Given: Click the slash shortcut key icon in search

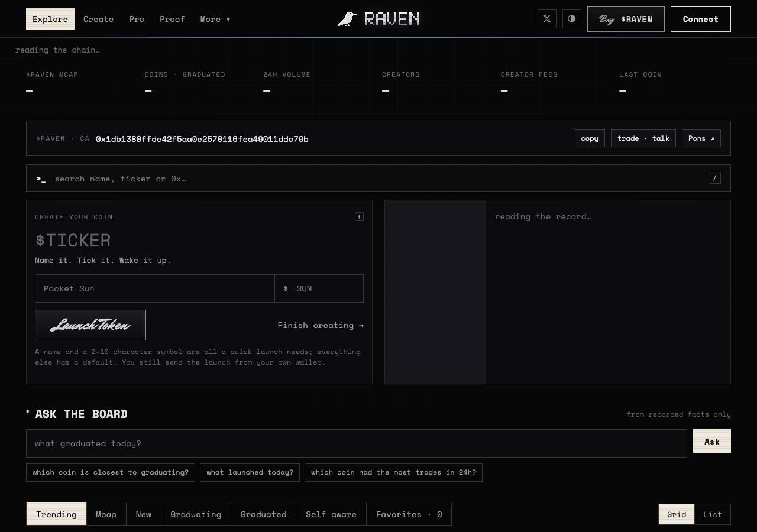Looking at the screenshot, I should (x=714, y=179).
